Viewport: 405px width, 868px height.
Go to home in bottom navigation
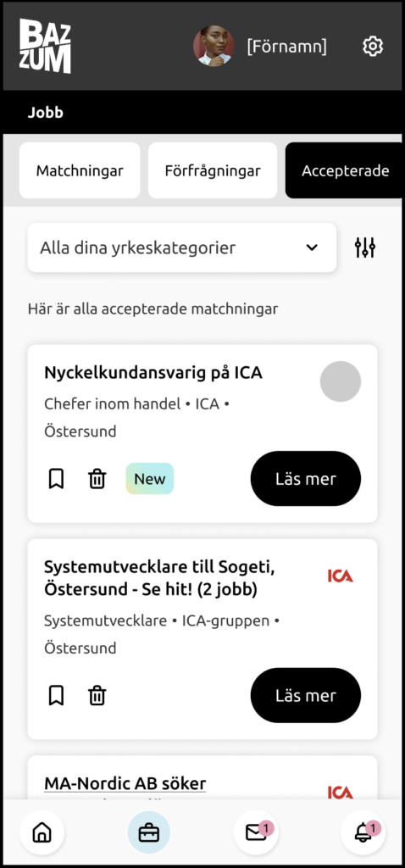42,832
